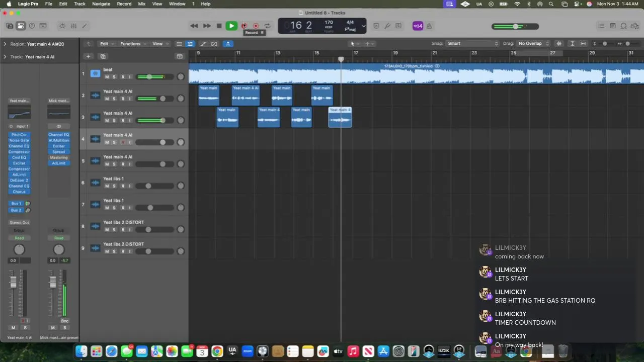The width and height of the screenshot is (644, 362).
Task: Open the Drag No Overlap dropdown
Action: [x=533, y=44]
